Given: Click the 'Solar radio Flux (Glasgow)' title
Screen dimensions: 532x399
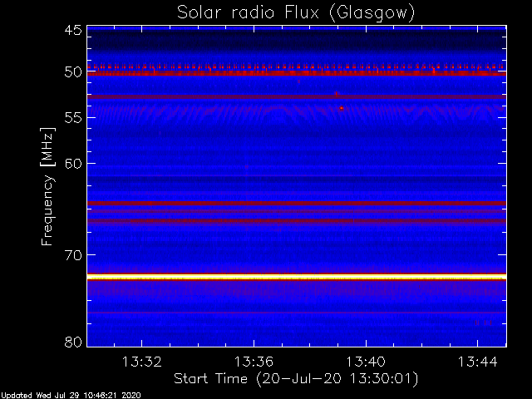Looking at the screenshot, I should pos(296,13).
